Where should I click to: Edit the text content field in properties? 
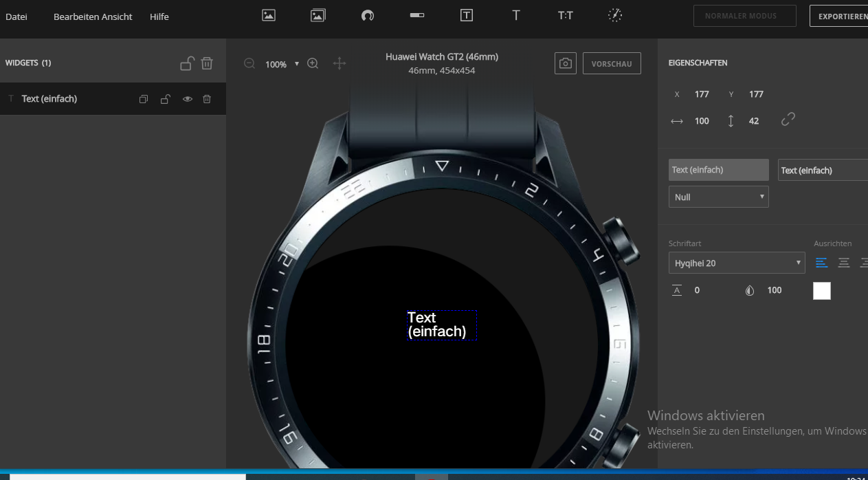(823, 170)
